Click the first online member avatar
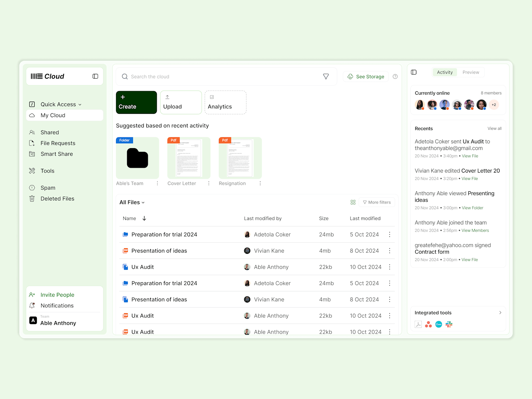This screenshot has width=532, height=399. (x=420, y=105)
